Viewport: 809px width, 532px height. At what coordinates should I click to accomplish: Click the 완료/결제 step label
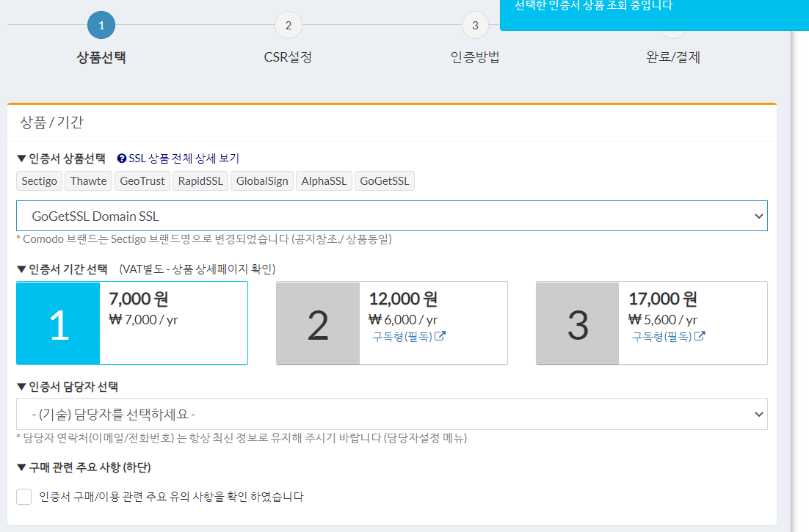click(673, 57)
